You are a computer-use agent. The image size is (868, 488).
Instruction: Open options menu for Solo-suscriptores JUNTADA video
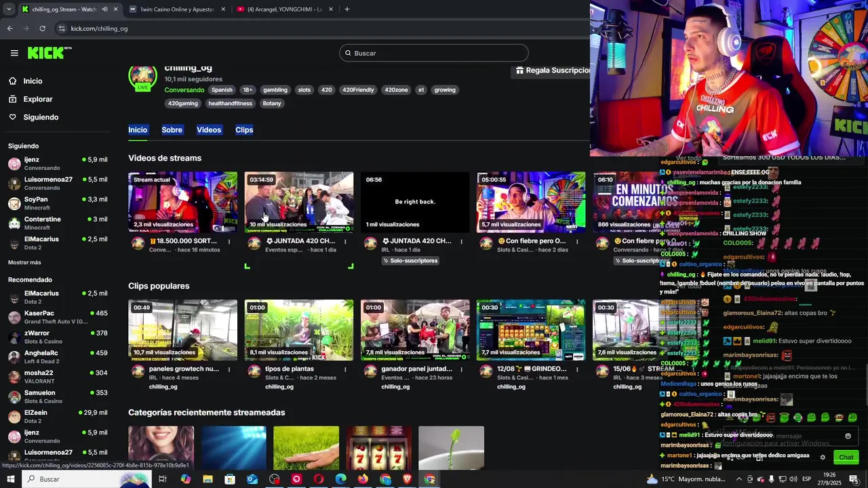coord(461,241)
